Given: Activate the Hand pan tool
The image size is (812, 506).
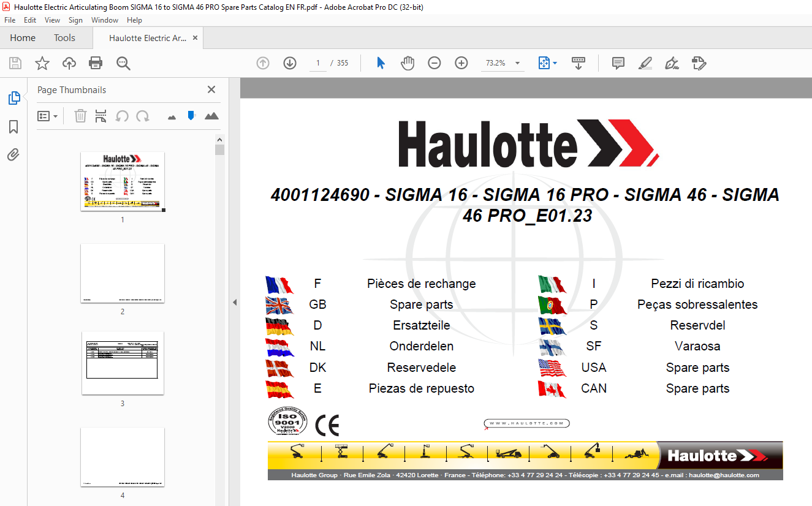Looking at the screenshot, I should (x=408, y=63).
